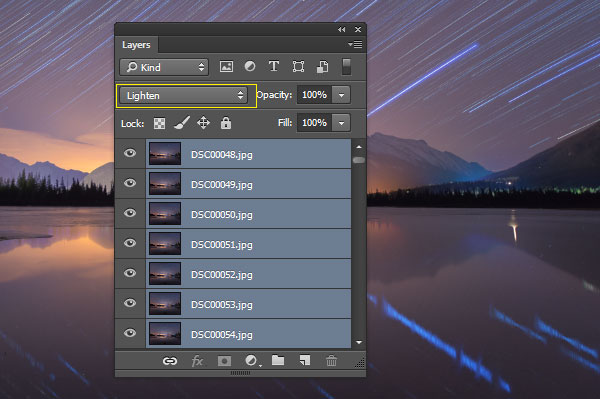Hide layer DSC00049.jpg

pos(130,183)
